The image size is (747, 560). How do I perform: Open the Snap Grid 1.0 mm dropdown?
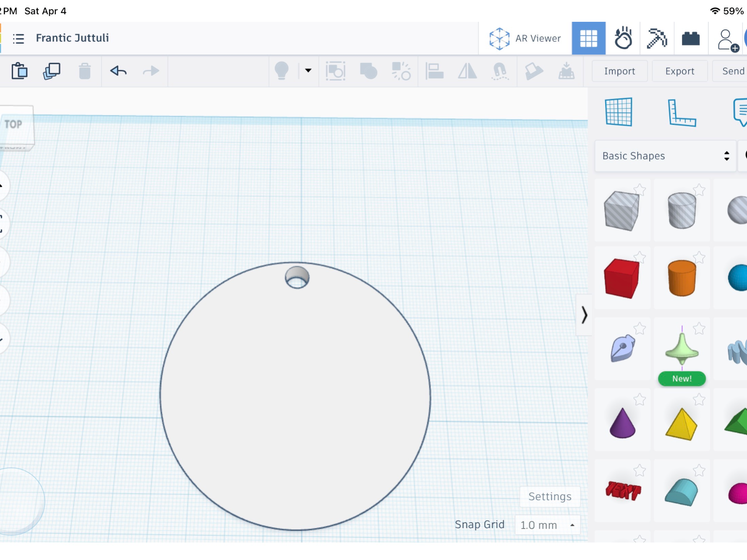tap(547, 525)
